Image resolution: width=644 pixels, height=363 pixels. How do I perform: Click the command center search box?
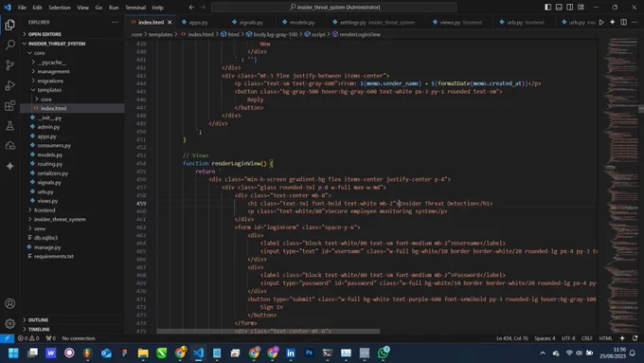point(334,7)
